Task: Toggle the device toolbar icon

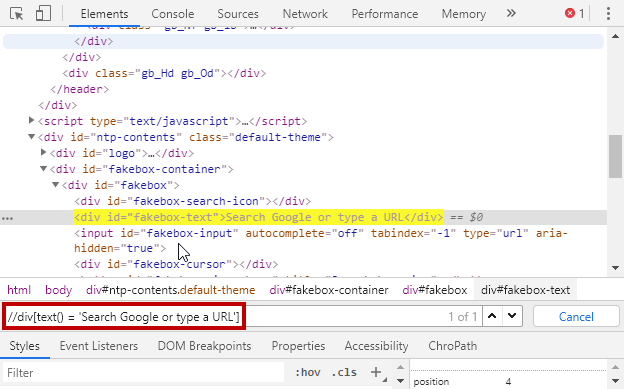Action: pos(43,14)
